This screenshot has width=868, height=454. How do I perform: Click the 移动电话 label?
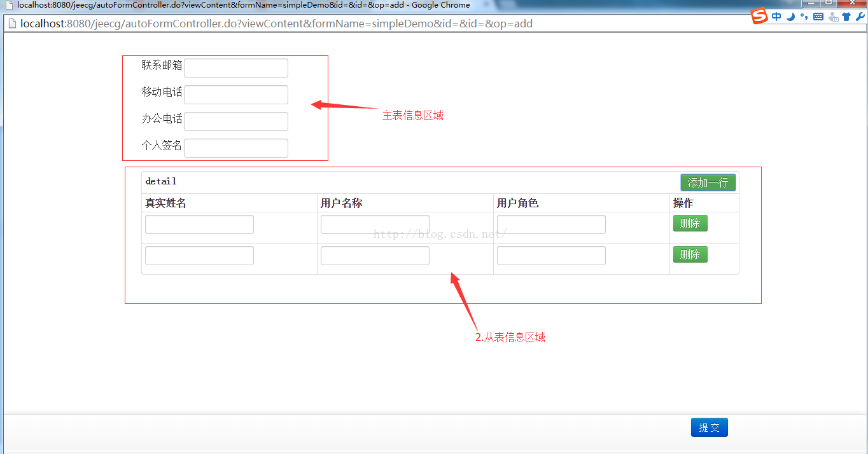[162, 92]
